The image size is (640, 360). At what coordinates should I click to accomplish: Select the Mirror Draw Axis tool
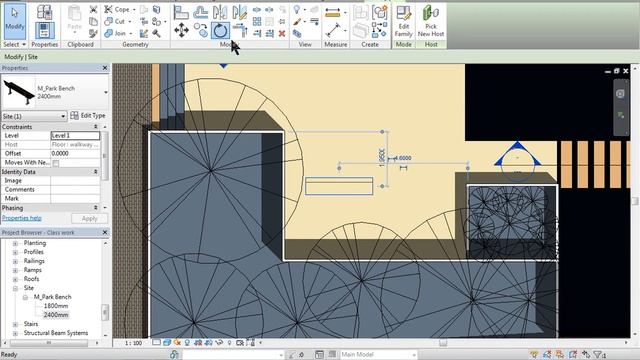click(240, 12)
